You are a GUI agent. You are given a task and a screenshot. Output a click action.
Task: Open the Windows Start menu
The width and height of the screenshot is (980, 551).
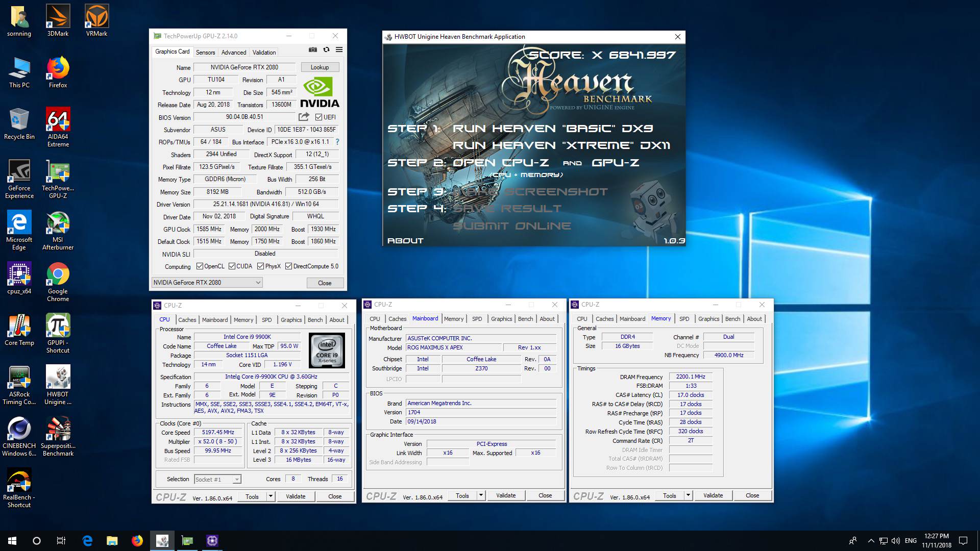(x=12, y=541)
